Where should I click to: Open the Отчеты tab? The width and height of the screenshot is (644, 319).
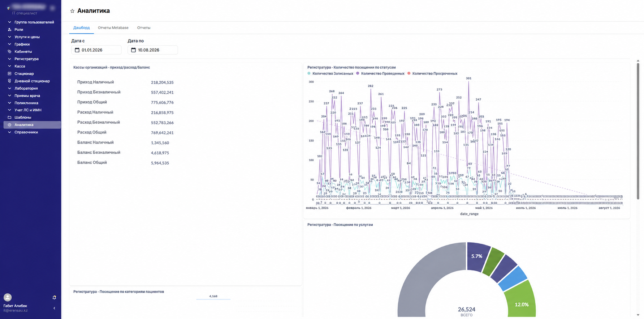(x=144, y=28)
